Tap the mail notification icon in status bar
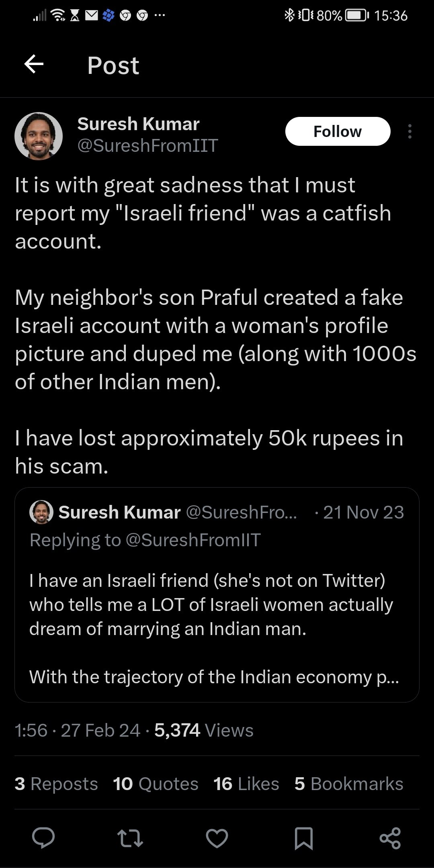 click(92, 16)
